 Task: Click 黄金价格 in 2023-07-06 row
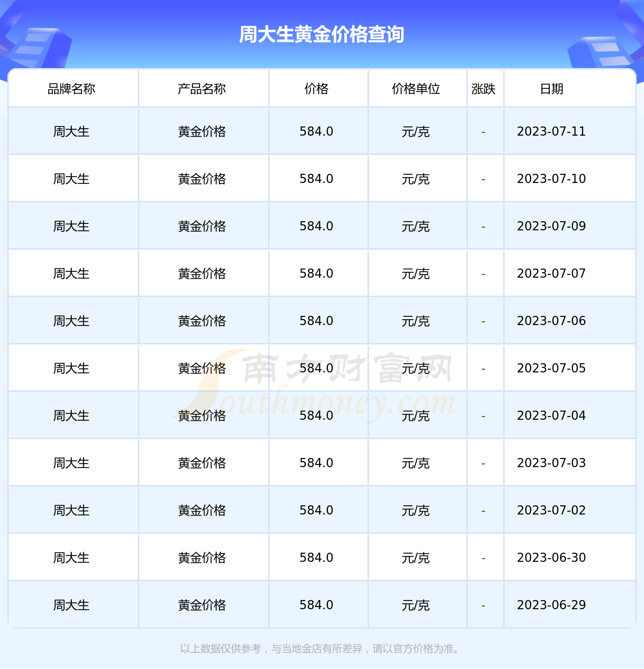point(202,321)
